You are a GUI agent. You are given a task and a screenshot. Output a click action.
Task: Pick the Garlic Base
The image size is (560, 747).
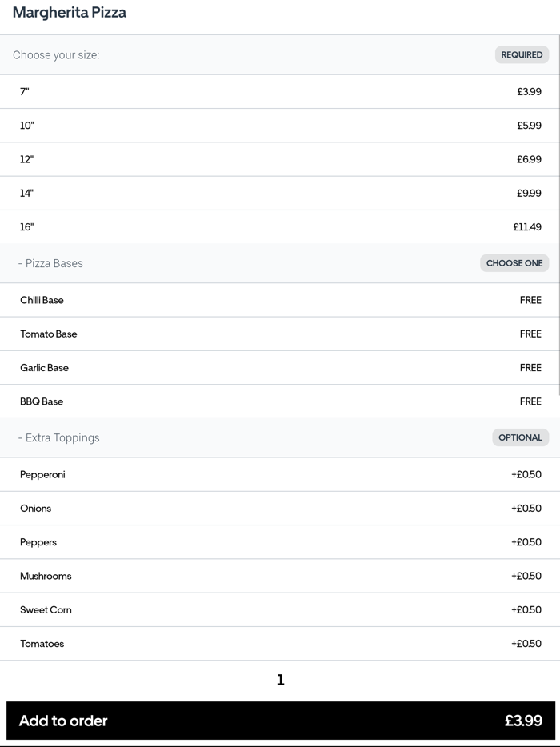point(280,368)
